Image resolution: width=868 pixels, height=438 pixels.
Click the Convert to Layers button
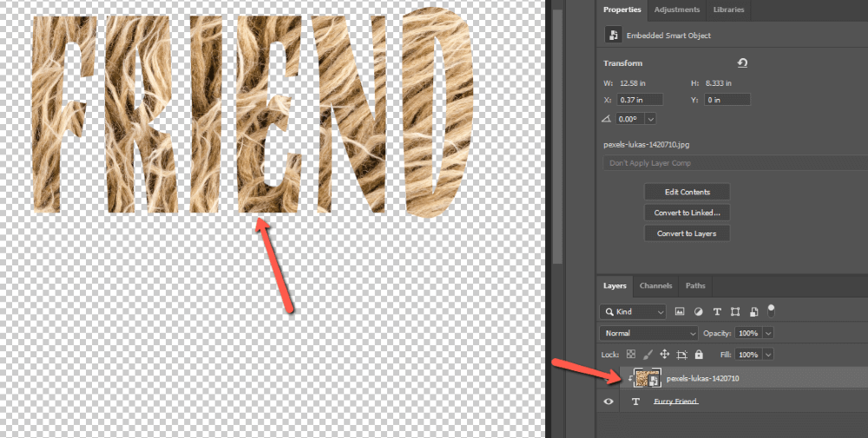click(687, 233)
